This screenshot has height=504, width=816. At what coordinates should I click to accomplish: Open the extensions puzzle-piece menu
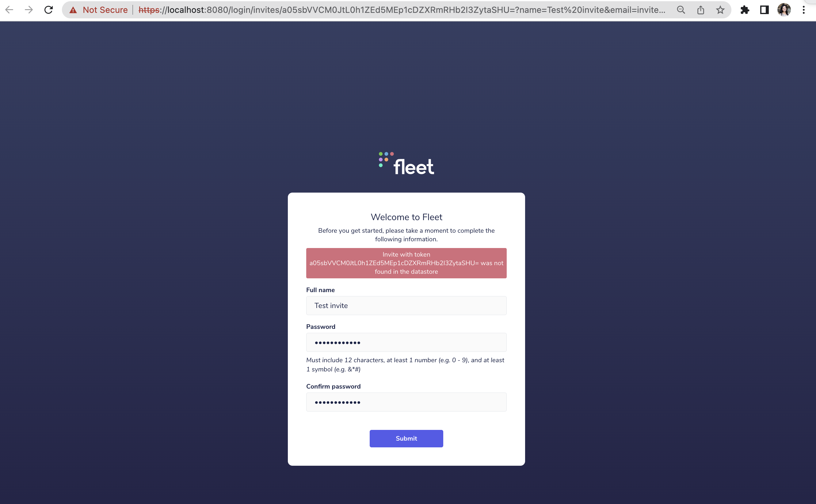(745, 10)
